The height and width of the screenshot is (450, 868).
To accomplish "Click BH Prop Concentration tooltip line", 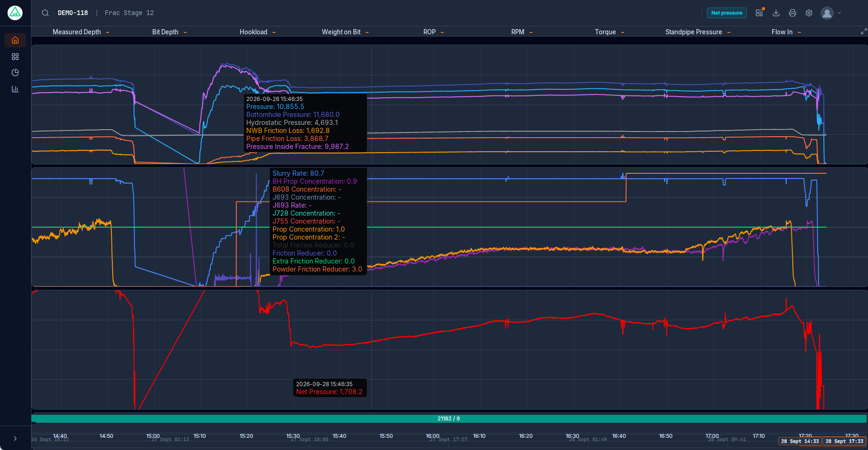I will tap(314, 181).
